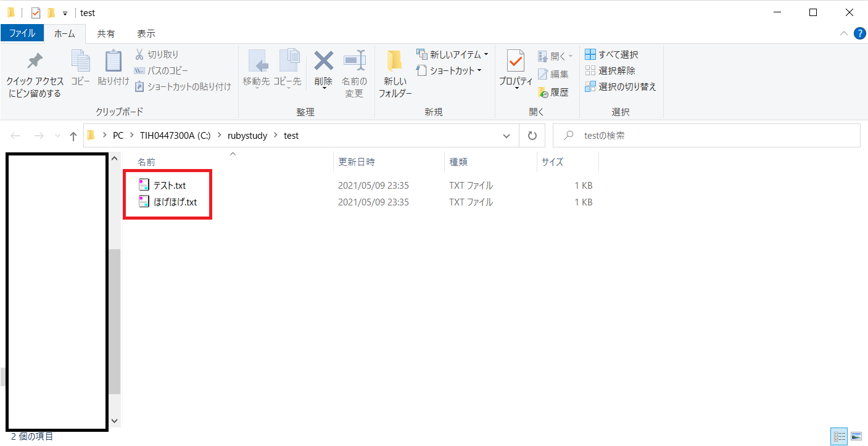Image resolution: width=868 pixels, height=446 pixels.
Task: Open the File (ファイル) tab
Action: coord(22,33)
